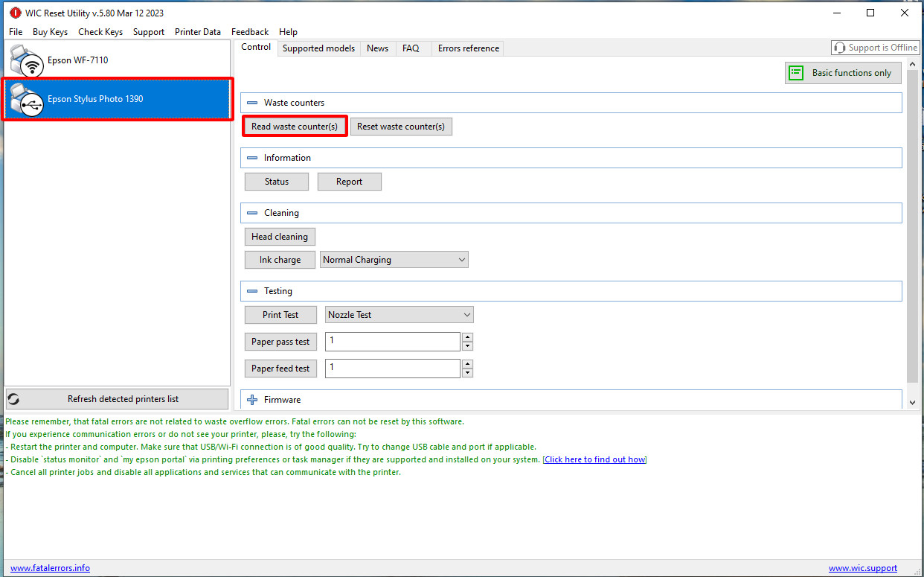
Task: Increase the Paper pass test count
Action: click(x=467, y=337)
